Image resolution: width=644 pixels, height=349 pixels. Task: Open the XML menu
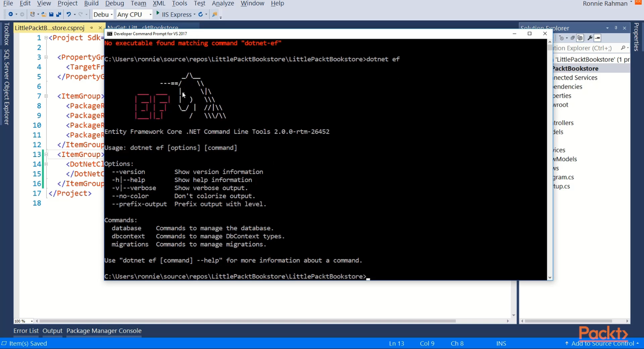(159, 3)
